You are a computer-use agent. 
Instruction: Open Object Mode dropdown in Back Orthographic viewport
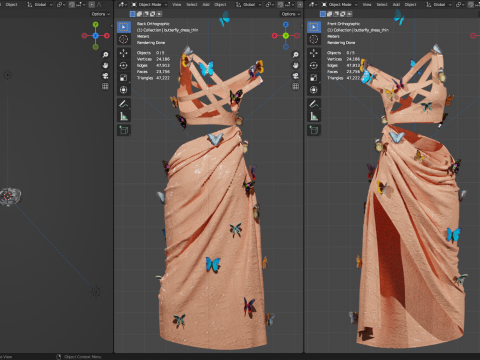(x=149, y=5)
